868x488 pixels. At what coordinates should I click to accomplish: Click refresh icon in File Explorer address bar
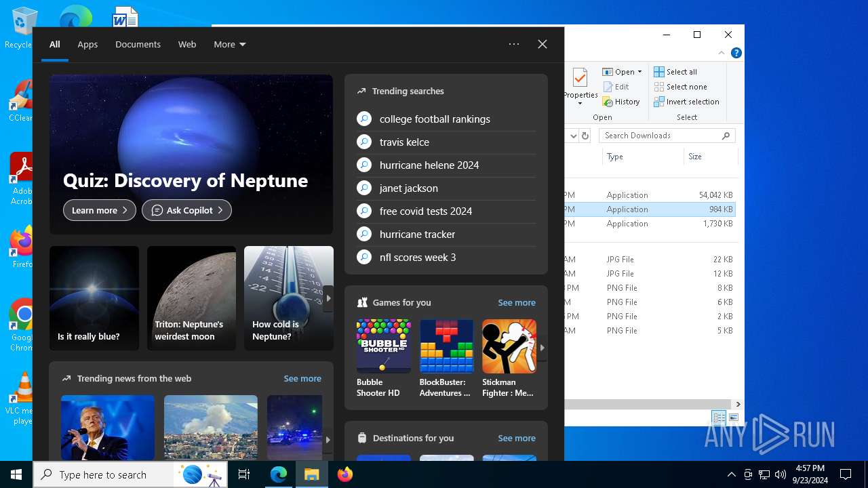pyautogui.click(x=585, y=136)
